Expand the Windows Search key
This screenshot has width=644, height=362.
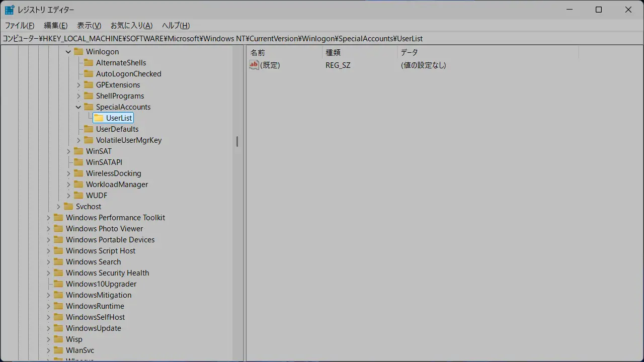(48, 262)
